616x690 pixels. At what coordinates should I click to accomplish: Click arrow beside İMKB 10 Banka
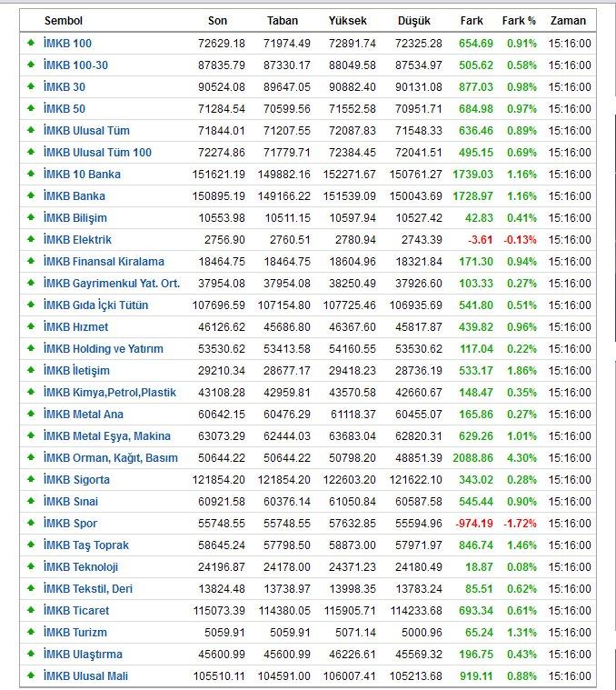31,174
